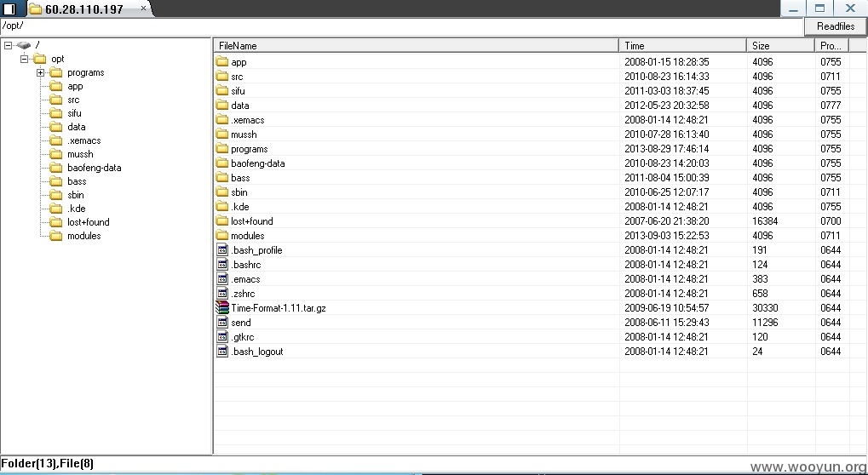Click the opt folder icon in tree
This screenshot has height=475, width=868.
pyautogui.click(x=40, y=59)
